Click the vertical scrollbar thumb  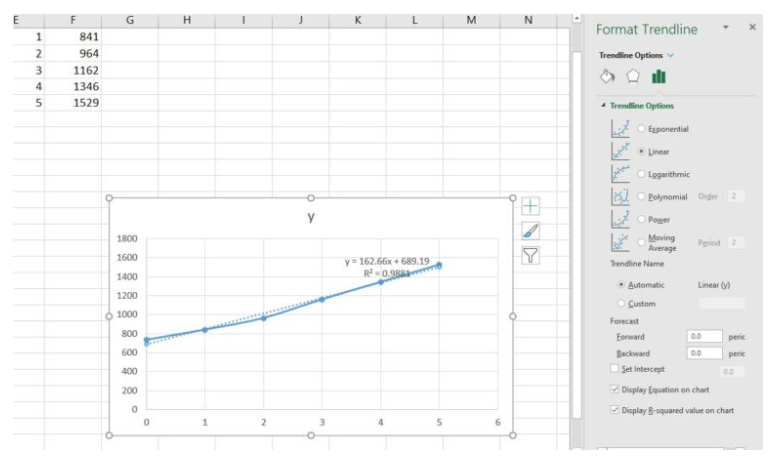tap(576, 235)
